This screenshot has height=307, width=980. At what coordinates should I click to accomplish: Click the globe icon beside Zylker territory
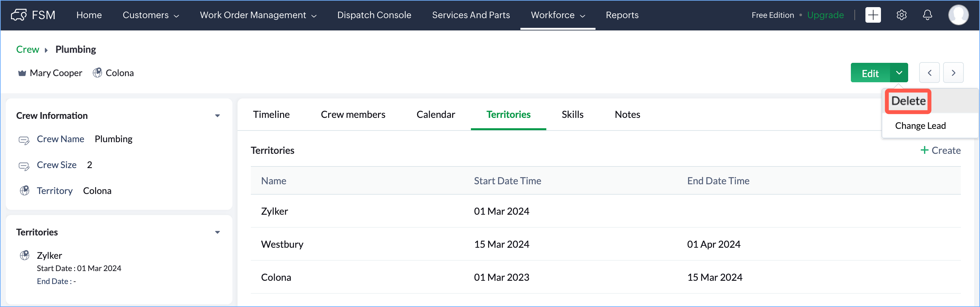pos(25,255)
